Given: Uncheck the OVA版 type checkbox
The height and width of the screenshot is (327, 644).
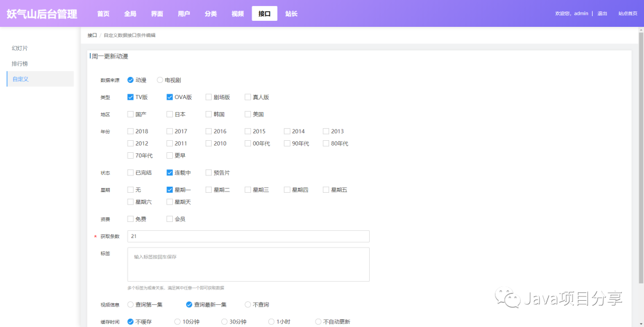Looking at the screenshot, I should pos(169,97).
